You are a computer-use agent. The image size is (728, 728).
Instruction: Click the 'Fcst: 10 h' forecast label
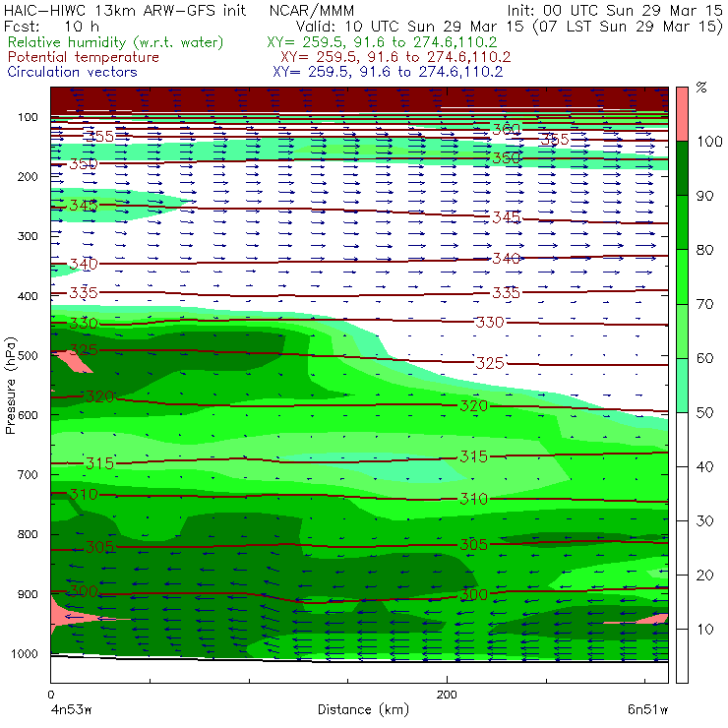point(51,26)
